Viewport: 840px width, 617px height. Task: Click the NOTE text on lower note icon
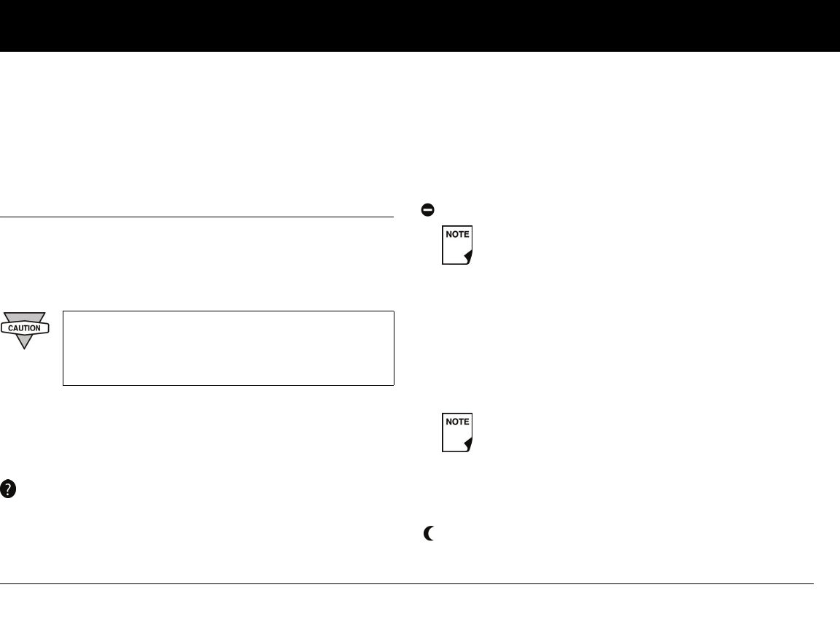[457, 423]
